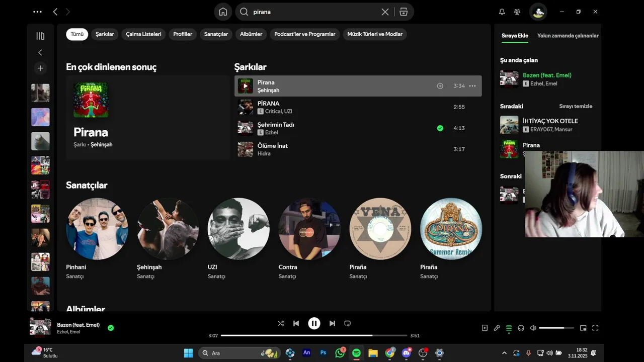
Task: Open File Explorer from the taskbar
Action: click(x=373, y=353)
